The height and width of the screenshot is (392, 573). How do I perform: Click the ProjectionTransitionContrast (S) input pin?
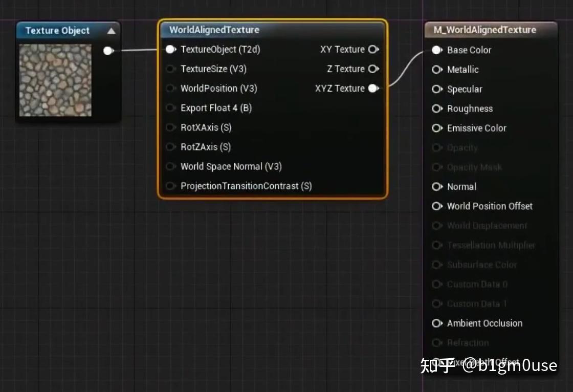(x=170, y=186)
